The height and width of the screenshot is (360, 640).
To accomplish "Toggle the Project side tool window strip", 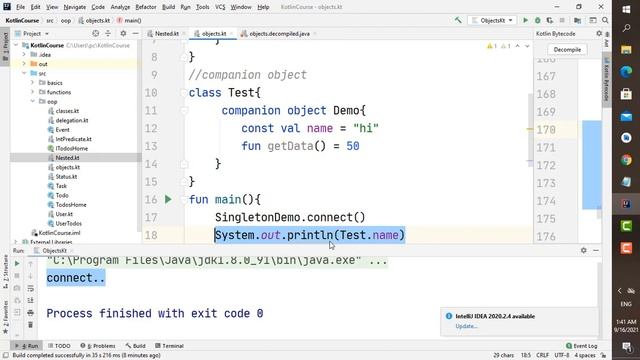I will coord(5,46).
